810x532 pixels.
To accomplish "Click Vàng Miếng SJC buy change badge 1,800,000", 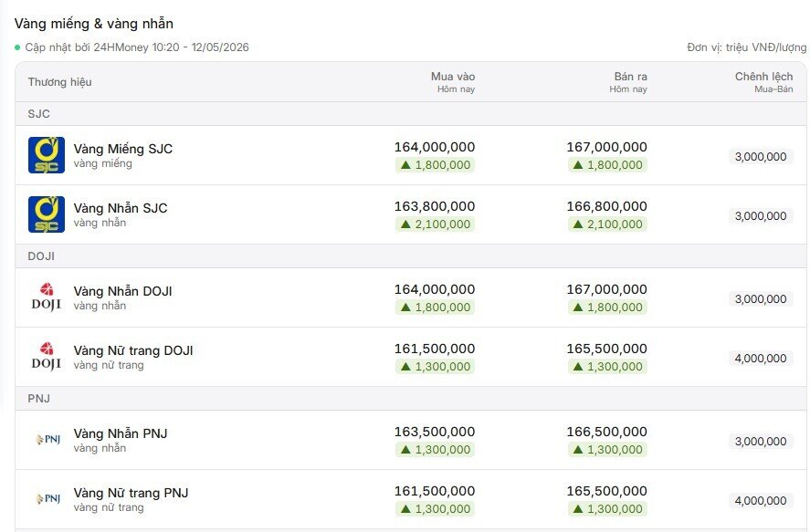I will (436, 165).
